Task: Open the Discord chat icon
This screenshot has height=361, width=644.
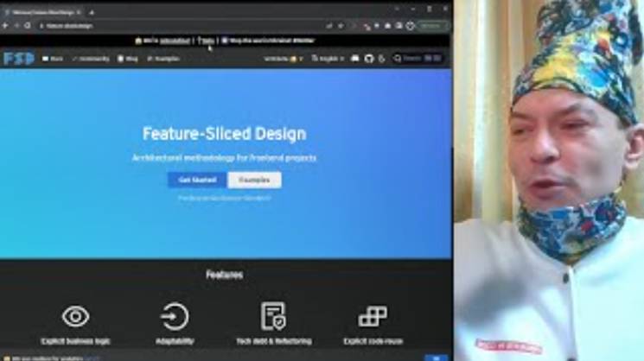Action: coord(355,58)
